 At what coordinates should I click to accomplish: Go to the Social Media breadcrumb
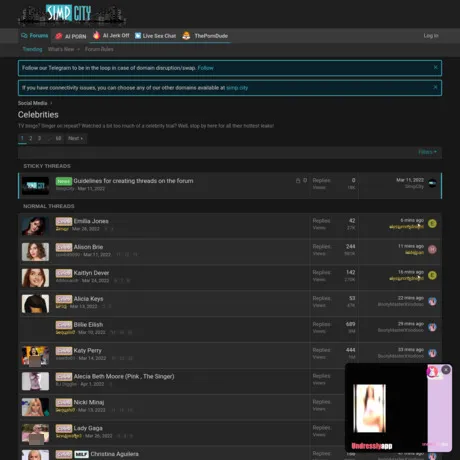pos(32,103)
